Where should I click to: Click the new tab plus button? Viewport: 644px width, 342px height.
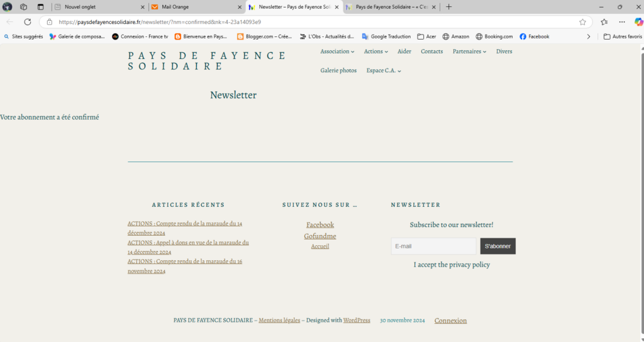(x=448, y=7)
